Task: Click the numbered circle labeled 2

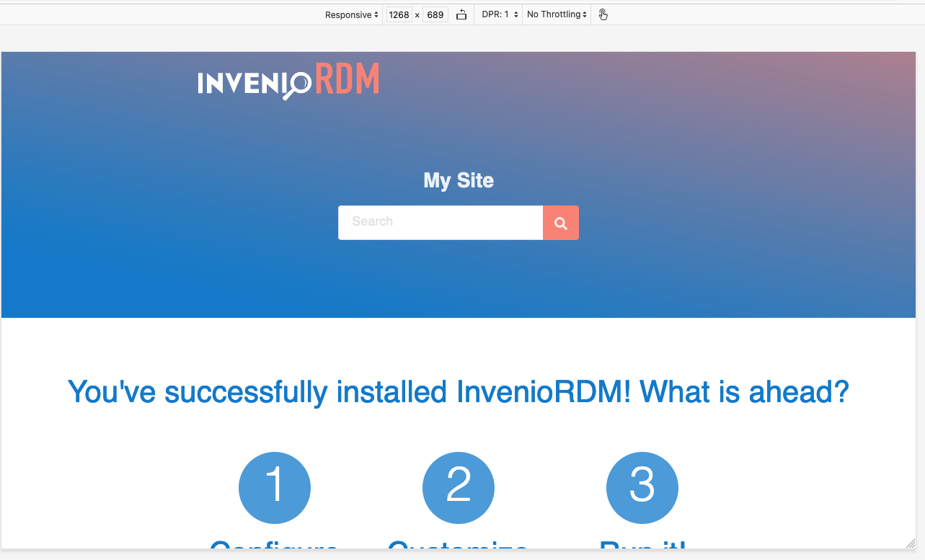Action: point(459,488)
